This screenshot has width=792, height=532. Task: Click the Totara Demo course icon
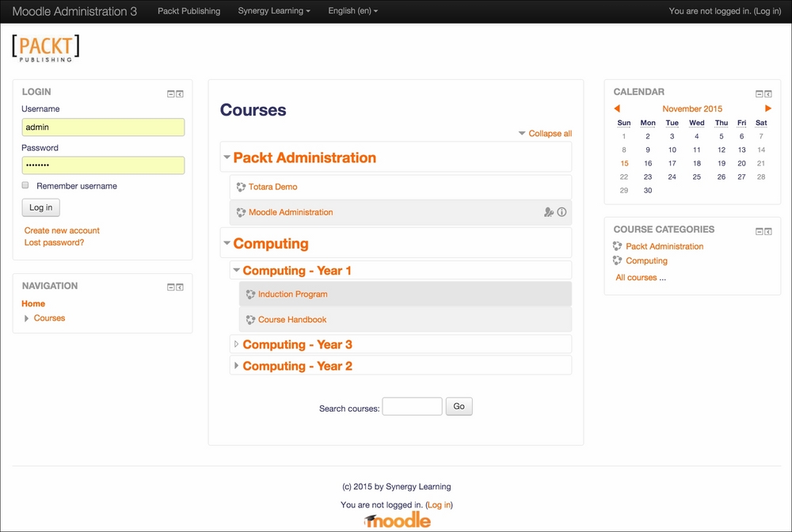(x=241, y=188)
